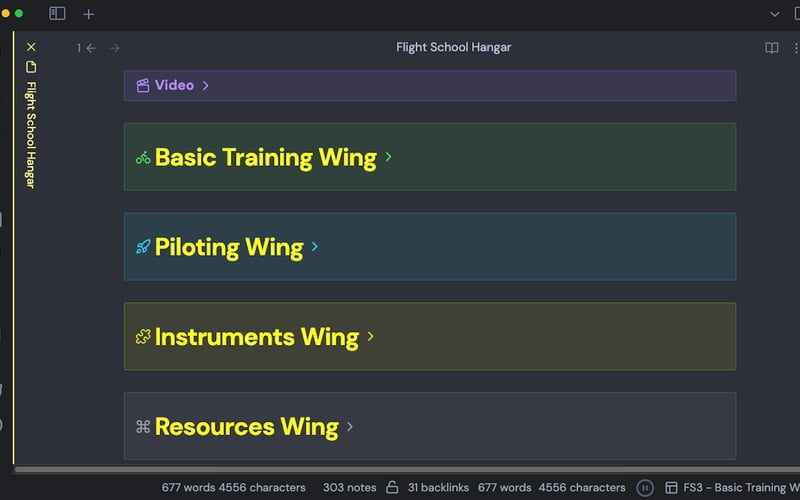800x500 pixels.
Task: Open the Instruments Wing heading
Action: click(257, 337)
